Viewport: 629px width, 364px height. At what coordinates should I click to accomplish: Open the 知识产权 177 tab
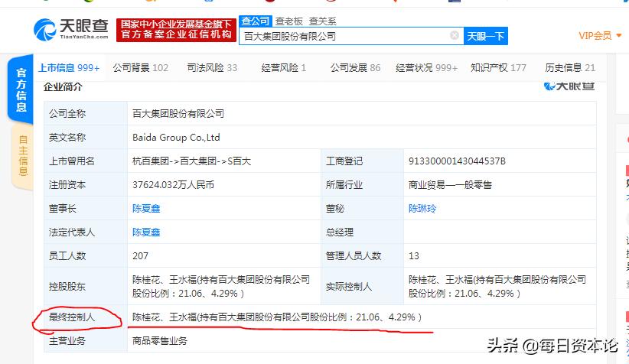(498, 68)
